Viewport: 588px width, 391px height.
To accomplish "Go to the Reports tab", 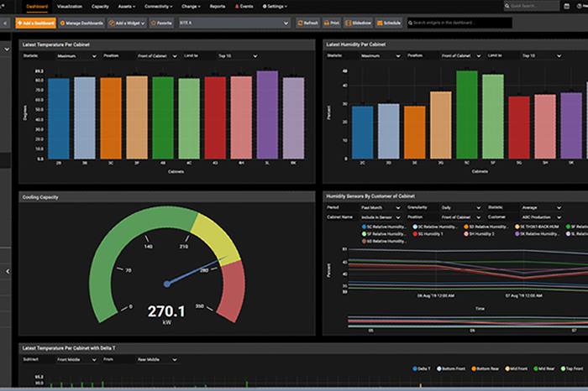I will click(x=218, y=7).
